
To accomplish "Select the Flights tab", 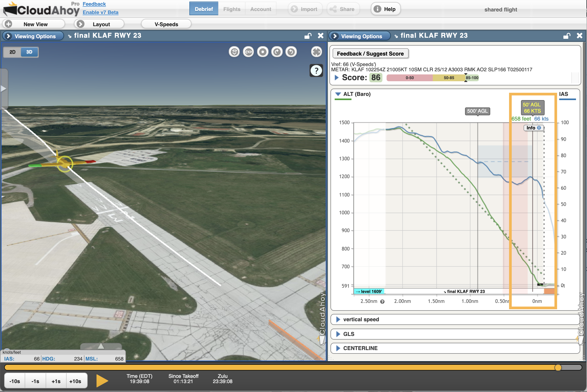I will (x=232, y=9).
